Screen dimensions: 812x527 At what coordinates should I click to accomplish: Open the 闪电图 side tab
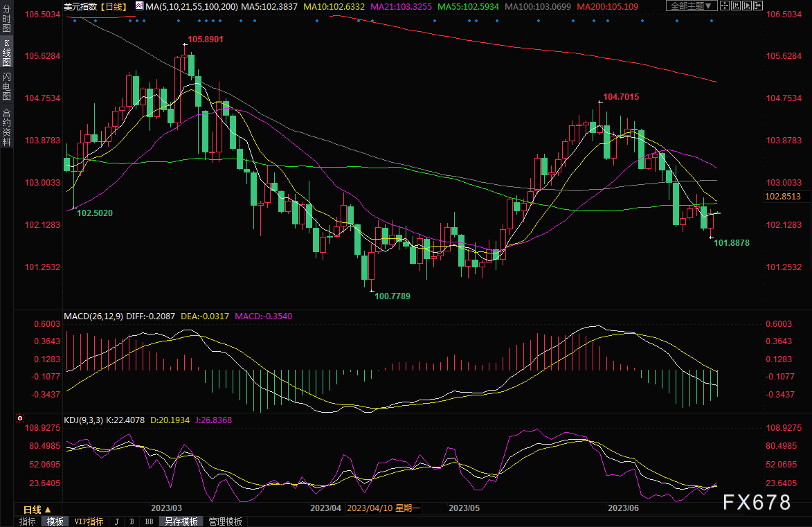(6, 87)
